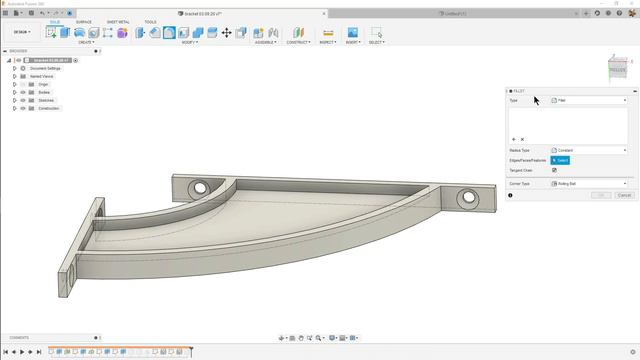The height and width of the screenshot is (360, 640).
Task: Click Cancel in Fillet dialog
Action: [624, 195]
